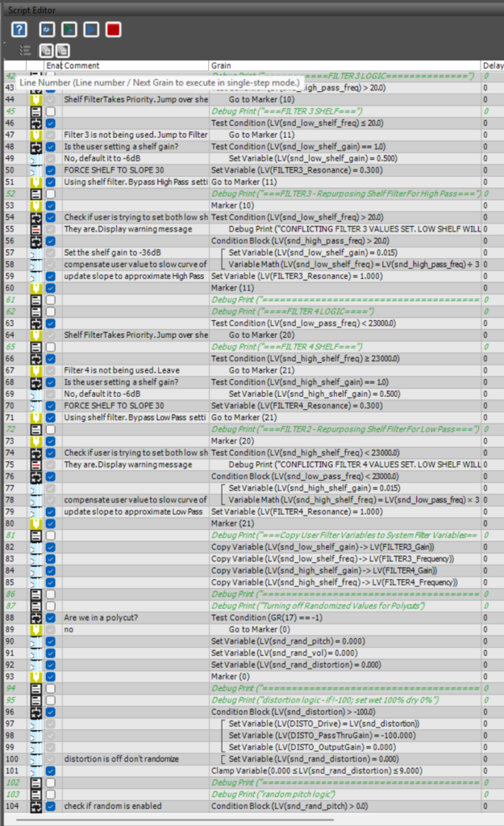Select grain 'Marker (10)' on line 53
Image resolution: width=504 pixels, height=826 pixels.
pyautogui.click(x=232, y=206)
